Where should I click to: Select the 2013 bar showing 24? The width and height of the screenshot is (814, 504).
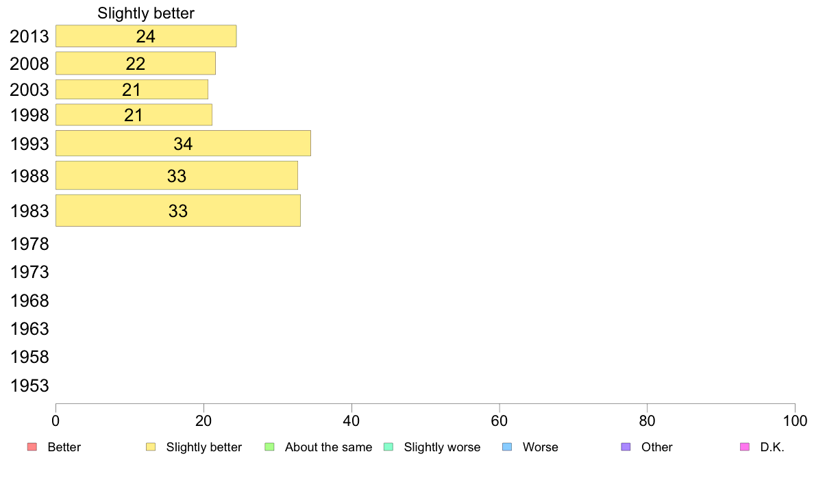[x=146, y=36]
